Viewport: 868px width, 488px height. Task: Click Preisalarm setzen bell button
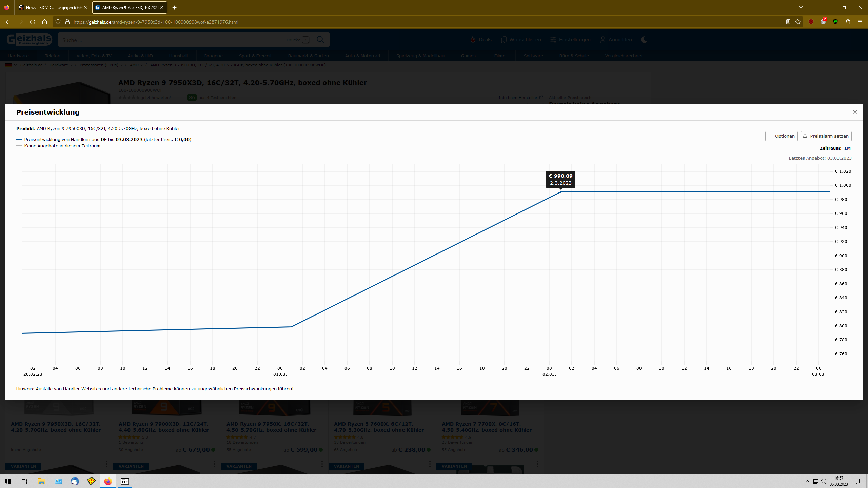coord(826,136)
